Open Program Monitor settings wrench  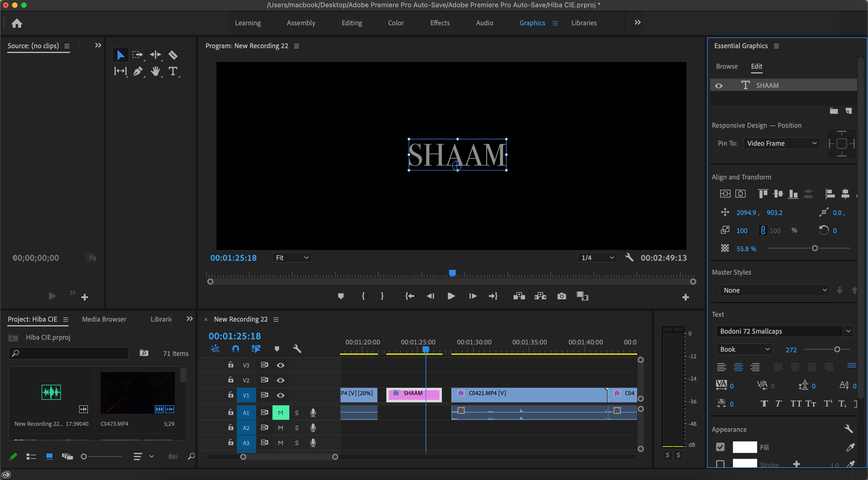[629, 258]
